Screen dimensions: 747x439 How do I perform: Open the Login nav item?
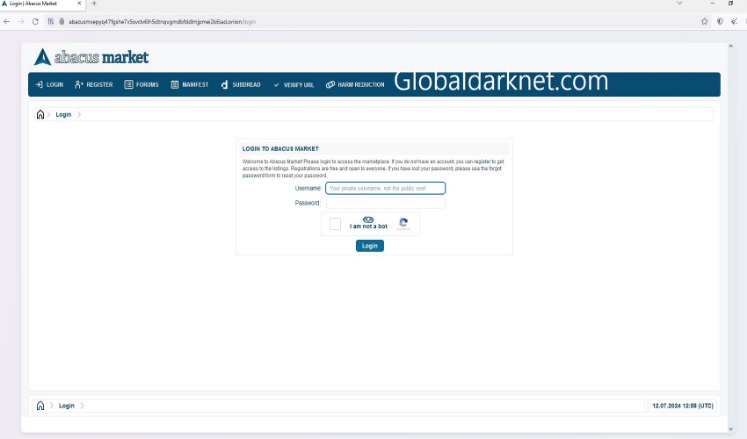tap(50, 84)
